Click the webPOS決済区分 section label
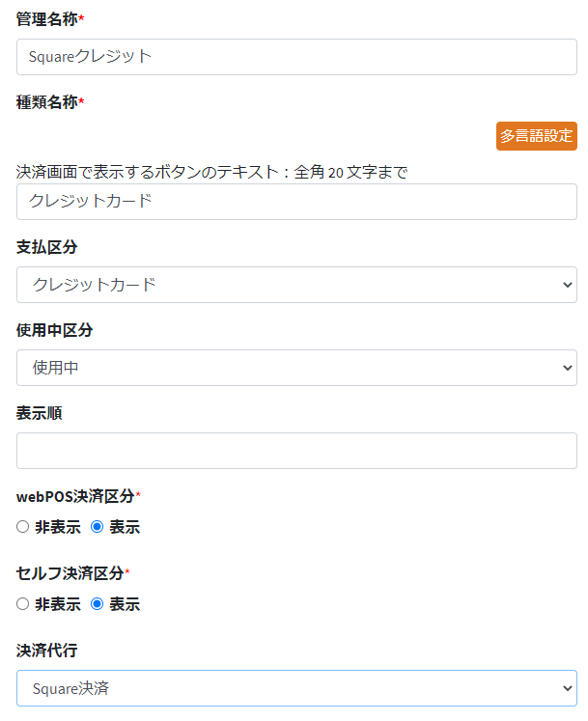 pos(75,496)
